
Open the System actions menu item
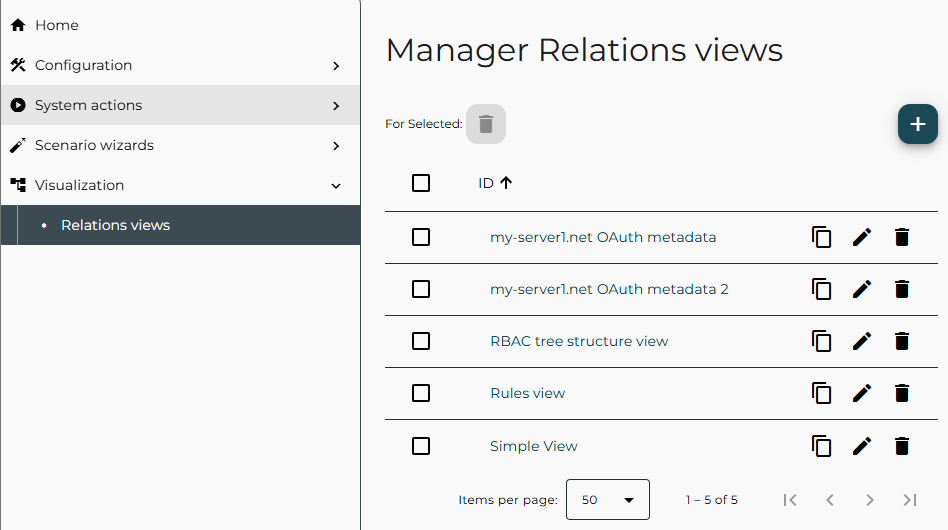point(180,105)
